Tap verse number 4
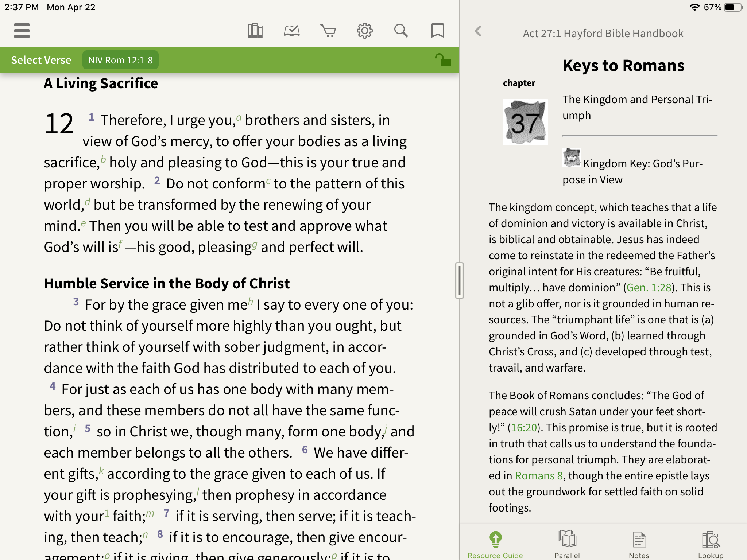747x560 pixels. click(x=53, y=386)
